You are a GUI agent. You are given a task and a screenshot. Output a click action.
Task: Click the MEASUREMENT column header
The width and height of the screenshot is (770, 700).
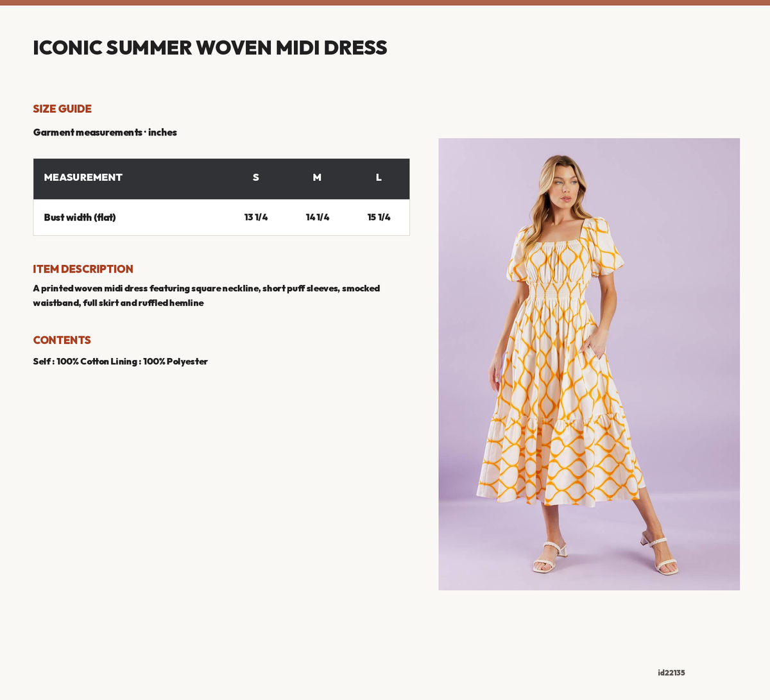point(83,178)
